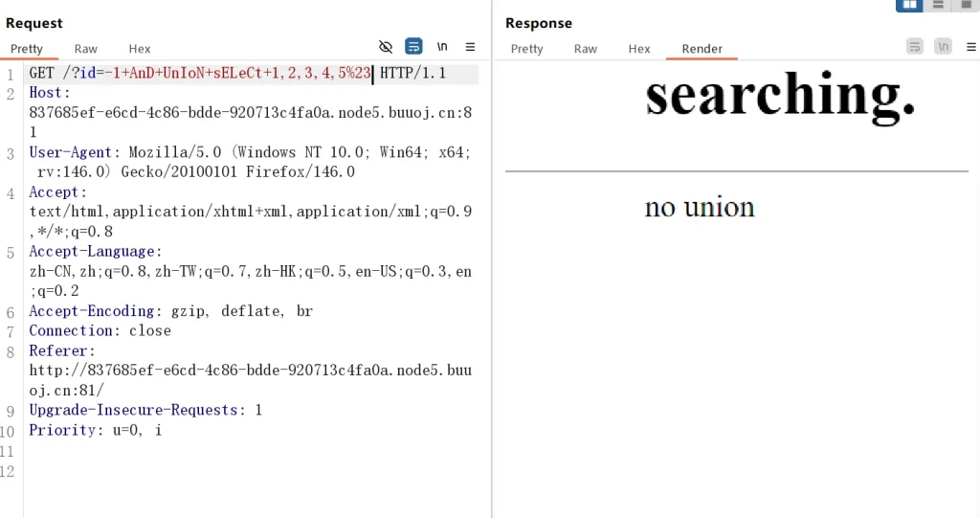The height and width of the screenshot is (518, 980).
Task: Switch to side-by-side split layout
Action: (908, 5)
